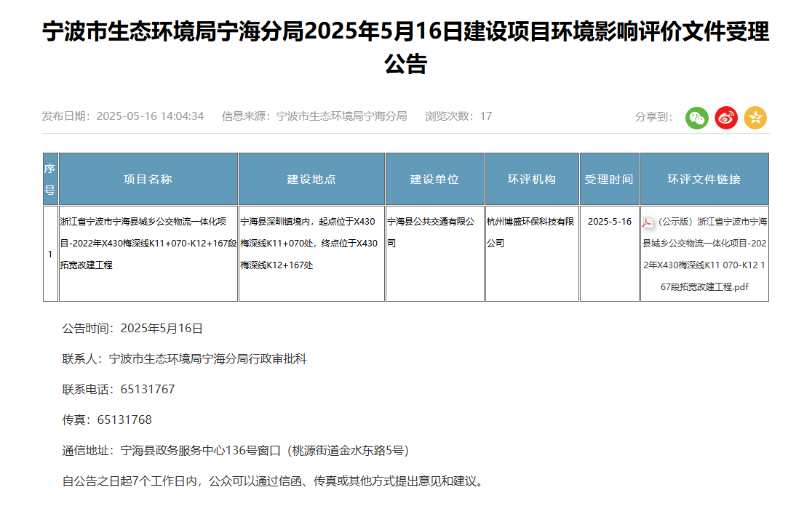The image size is (812, 514).
Task: Click the 信息来源 source text
Action: coord(314,116)
